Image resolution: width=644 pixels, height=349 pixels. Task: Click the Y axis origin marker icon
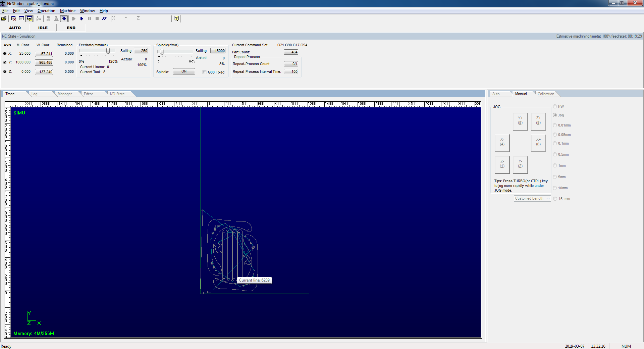[5, 62]
